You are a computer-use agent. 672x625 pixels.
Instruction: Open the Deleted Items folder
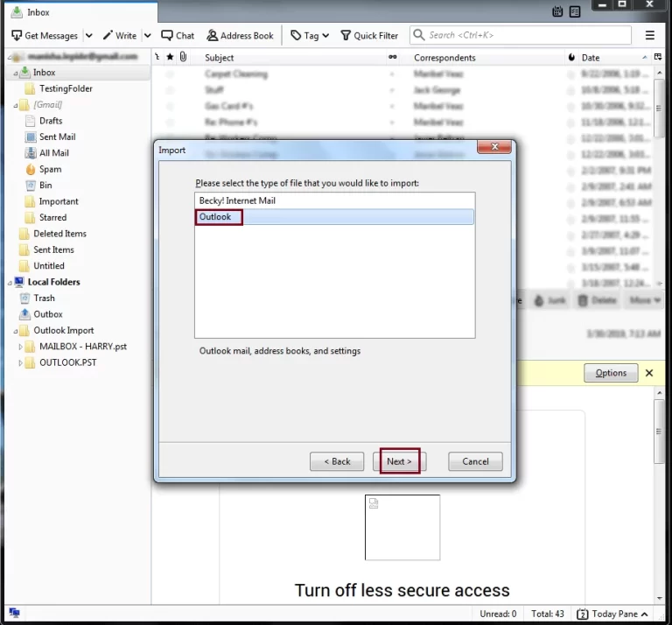click(59, 234)
